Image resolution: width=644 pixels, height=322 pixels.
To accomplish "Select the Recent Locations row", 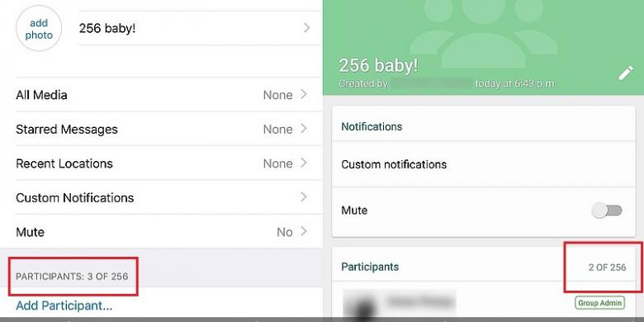I will coord(168,163).
